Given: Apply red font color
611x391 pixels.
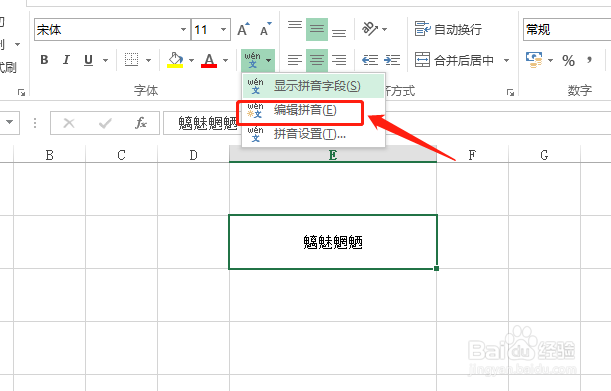Looking at the screenshot, I should click(x=209, y=60).
